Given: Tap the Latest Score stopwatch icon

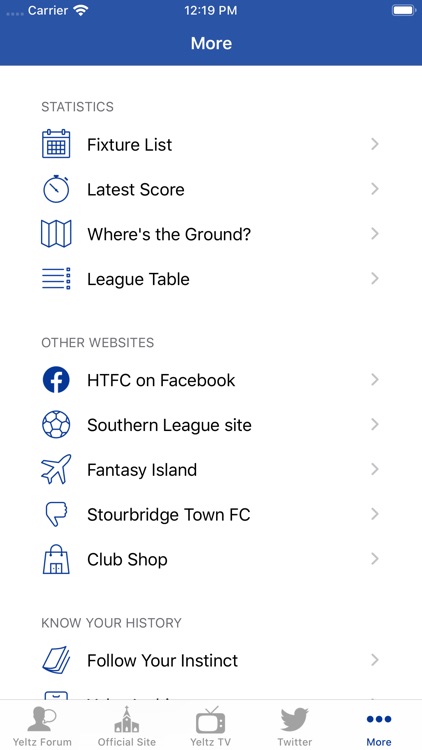Looking at the screenshot, I should coord(56,189).
